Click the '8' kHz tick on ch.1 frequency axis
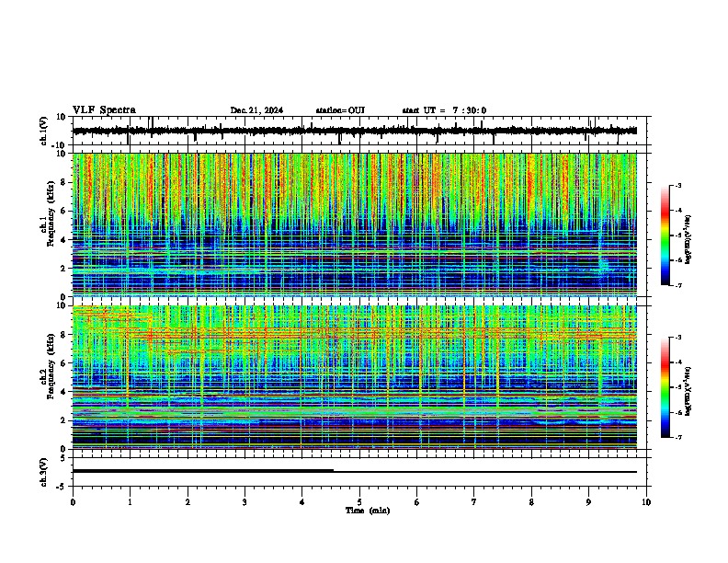 pos(64,182)
